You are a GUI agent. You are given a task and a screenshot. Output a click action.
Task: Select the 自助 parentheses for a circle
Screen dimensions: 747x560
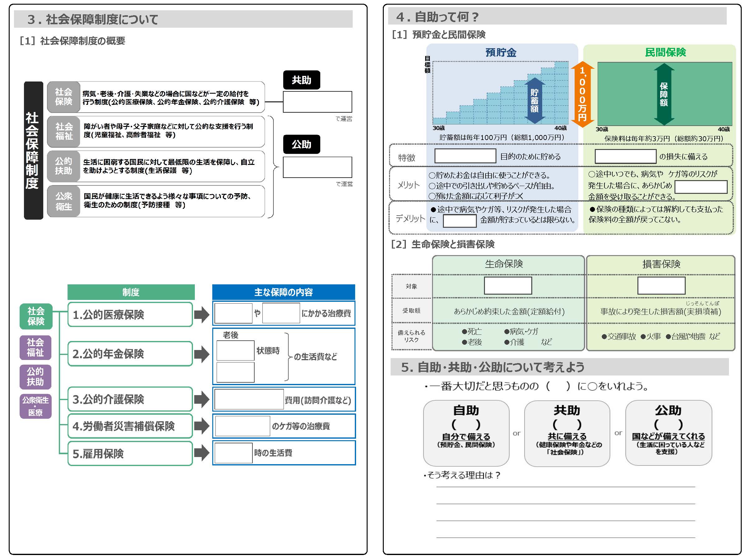[466, 424]
